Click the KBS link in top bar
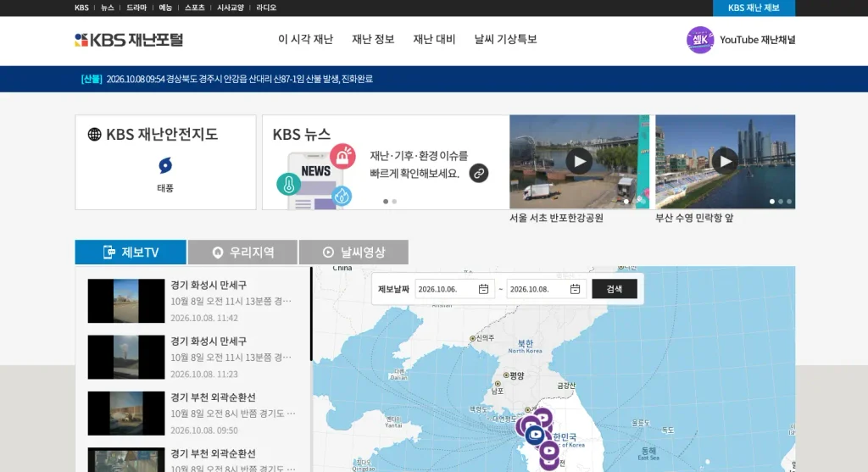This screenshot has width=868, height=472. click(81, 8)
